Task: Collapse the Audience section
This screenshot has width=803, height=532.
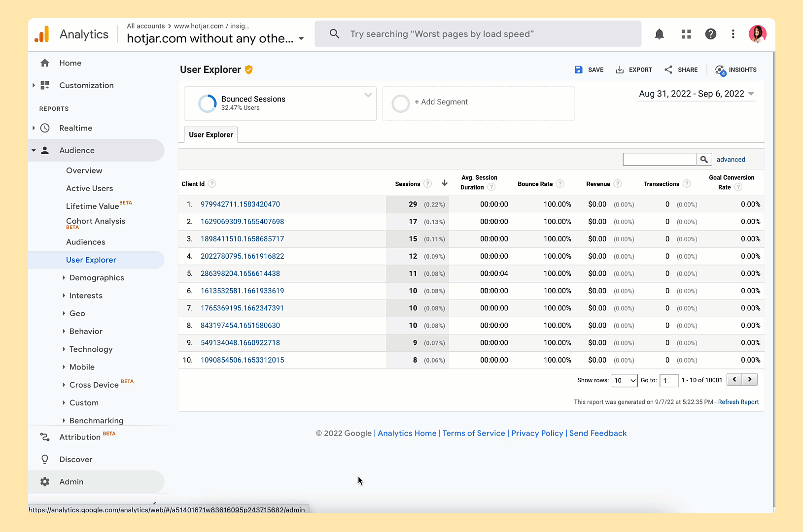Action: [34, 150]
